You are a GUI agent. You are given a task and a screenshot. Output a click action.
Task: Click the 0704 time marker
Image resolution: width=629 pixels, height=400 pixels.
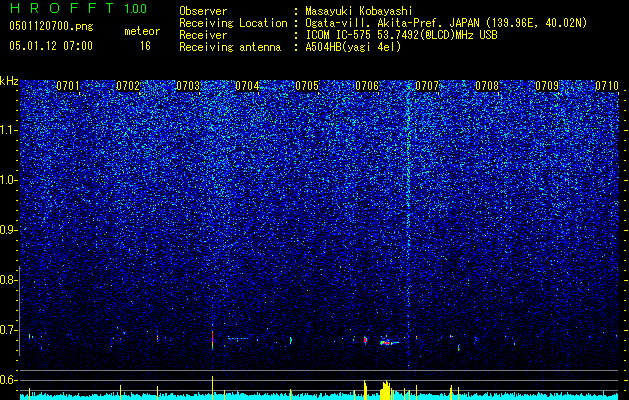click(x=247, y=86)
